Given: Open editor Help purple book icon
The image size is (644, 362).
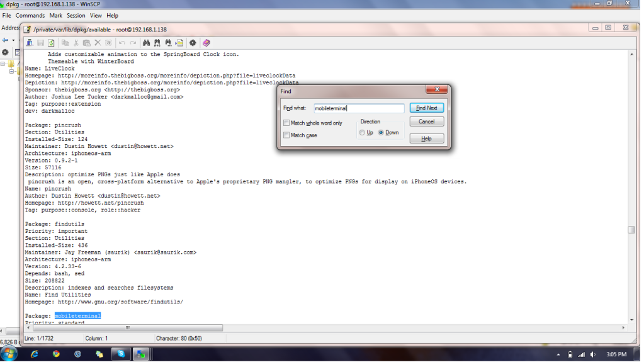Looking at the screenshot, I should click(x=206, y=43).
